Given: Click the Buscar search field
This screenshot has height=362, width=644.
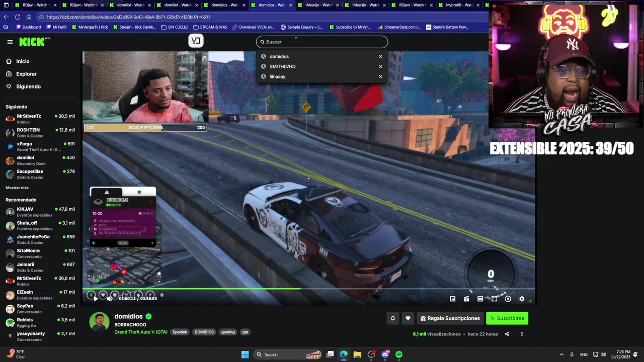Looking at the screenshot, I should pyautogui.click(x=322, y=42).
